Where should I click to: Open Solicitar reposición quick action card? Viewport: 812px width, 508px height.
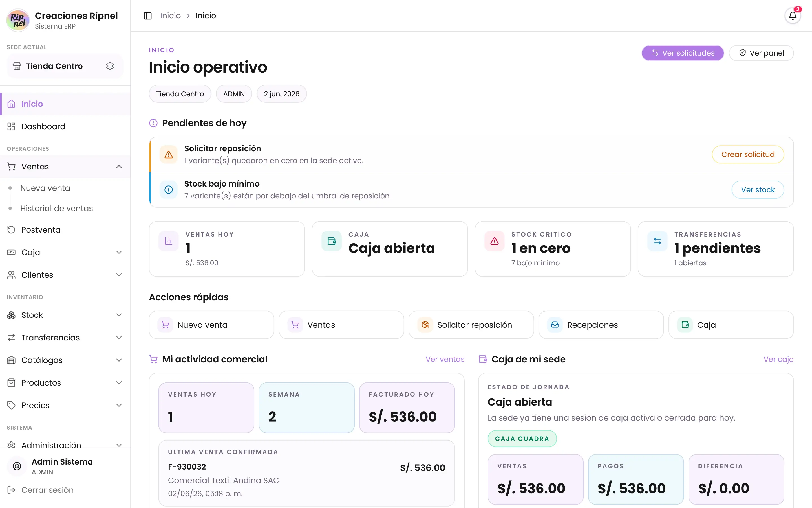[471, 325]
